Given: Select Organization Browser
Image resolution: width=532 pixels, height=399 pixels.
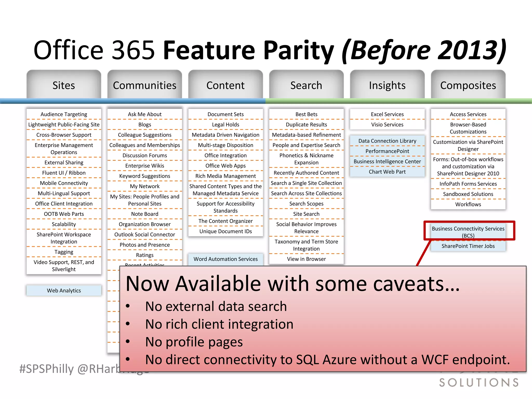Looking at the screenshot, I should point(145,224).
